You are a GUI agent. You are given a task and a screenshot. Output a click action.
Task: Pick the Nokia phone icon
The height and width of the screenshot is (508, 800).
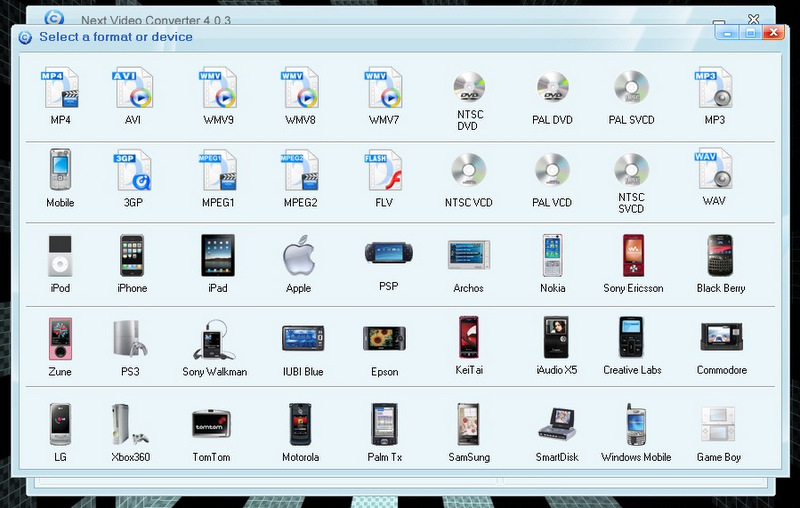553,255
